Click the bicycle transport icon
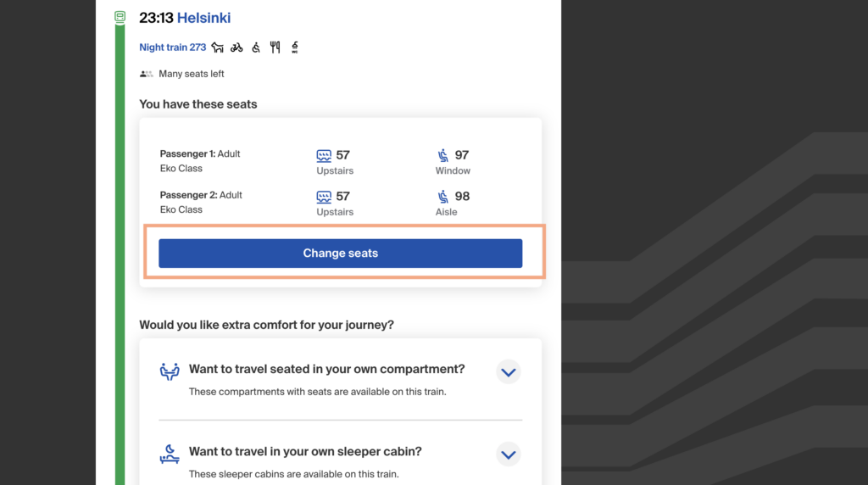The height and width of the screenshot is (485, 868). pos(237,47)
